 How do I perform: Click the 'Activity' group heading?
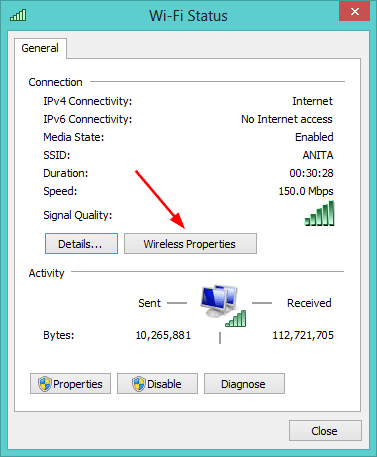[46, 273]
